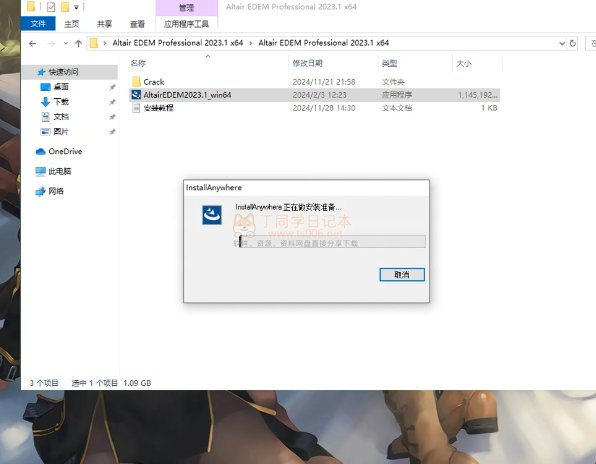Select the Crack folder

point(154,82)
